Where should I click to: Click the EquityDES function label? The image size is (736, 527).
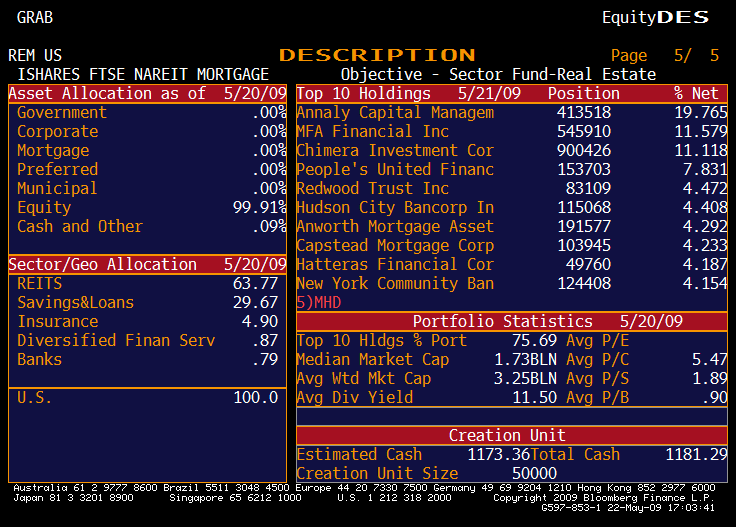655,17
